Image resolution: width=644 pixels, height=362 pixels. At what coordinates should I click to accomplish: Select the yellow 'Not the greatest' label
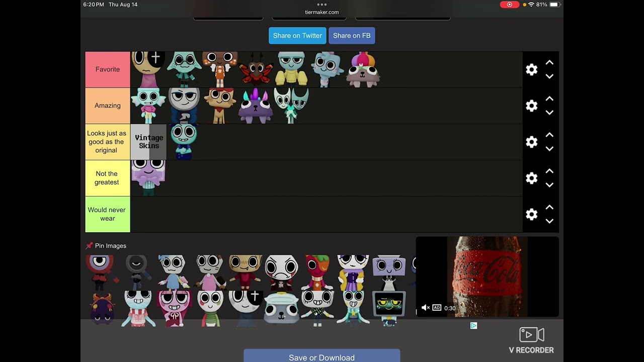(108, 178)
